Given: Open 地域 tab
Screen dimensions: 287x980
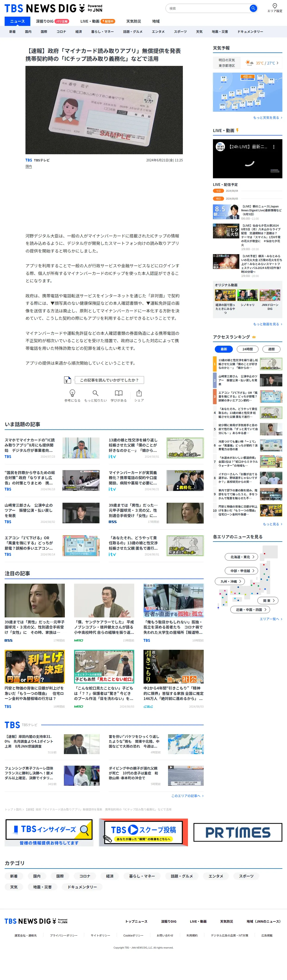Looking at the screenshot, I should pos(156,21).
